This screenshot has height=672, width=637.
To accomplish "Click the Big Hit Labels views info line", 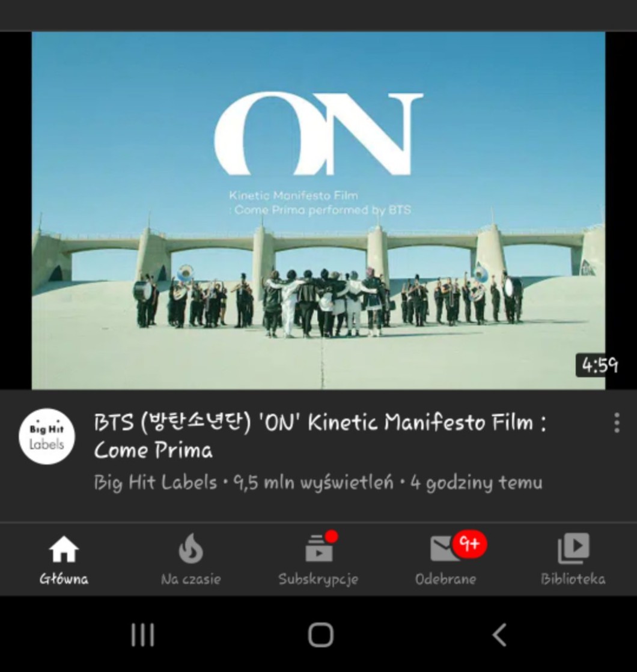I will (318, 483).
